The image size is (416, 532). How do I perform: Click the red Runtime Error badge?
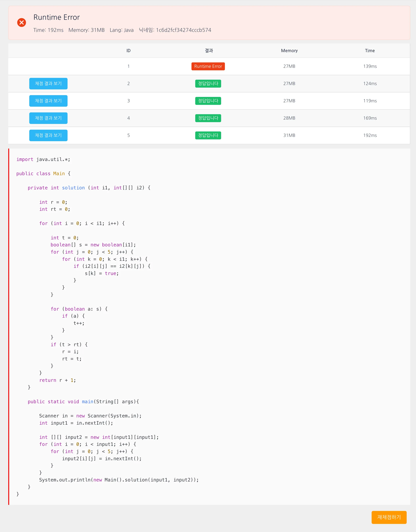tap(208, 66)
